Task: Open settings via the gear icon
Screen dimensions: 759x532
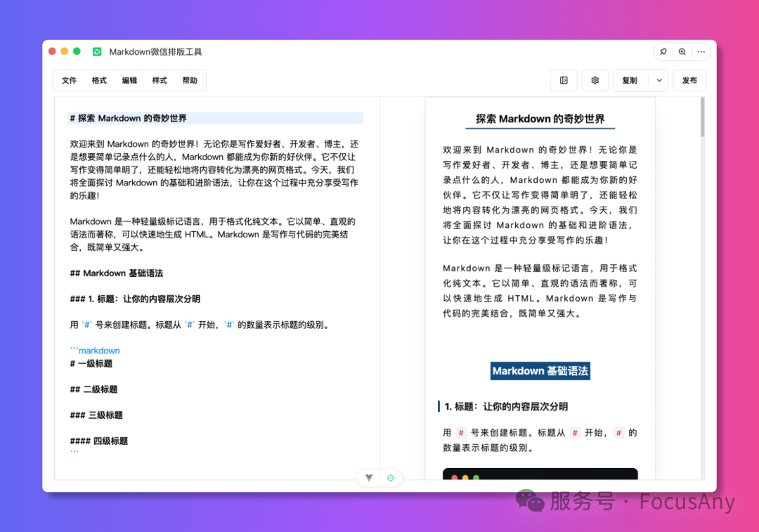Action: (595, 81)
